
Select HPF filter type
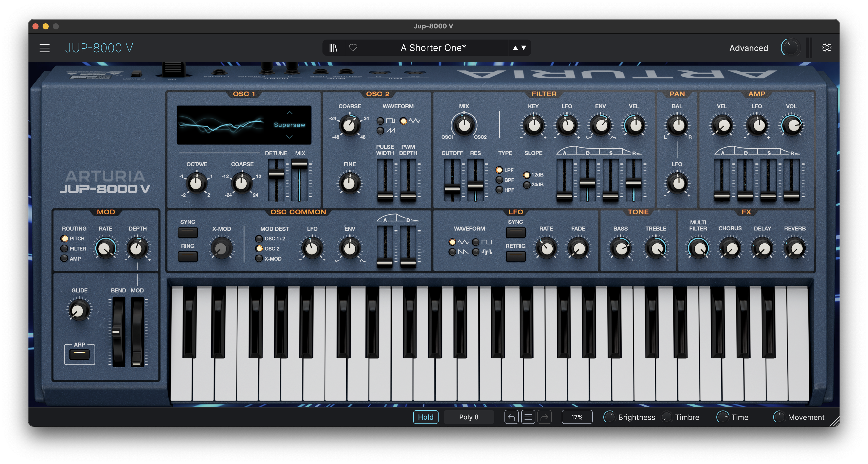499,190
